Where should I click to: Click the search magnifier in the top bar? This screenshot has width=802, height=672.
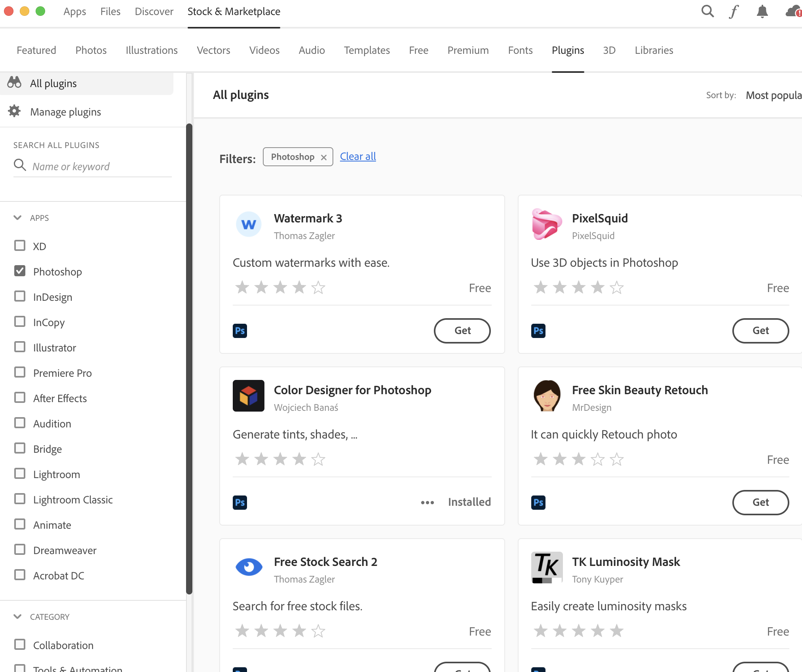coord(707,11)
